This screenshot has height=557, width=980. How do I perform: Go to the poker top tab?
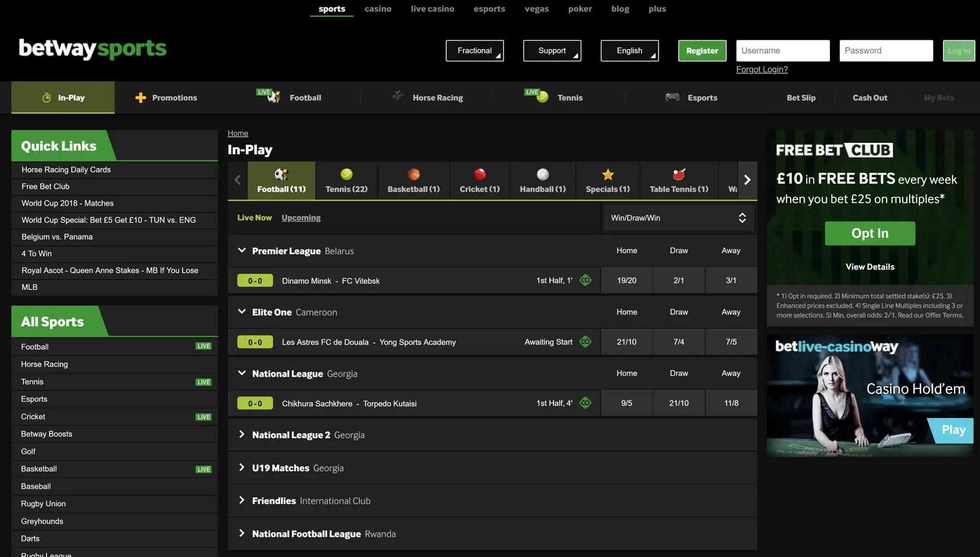tap(580, 9)
